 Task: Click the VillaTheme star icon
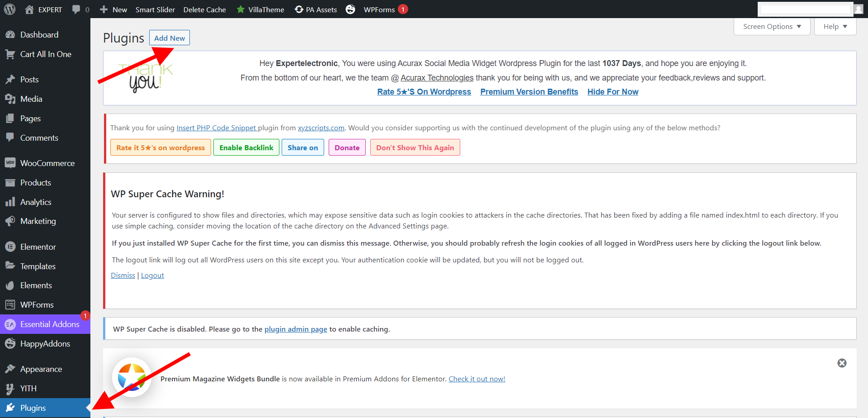241,9
